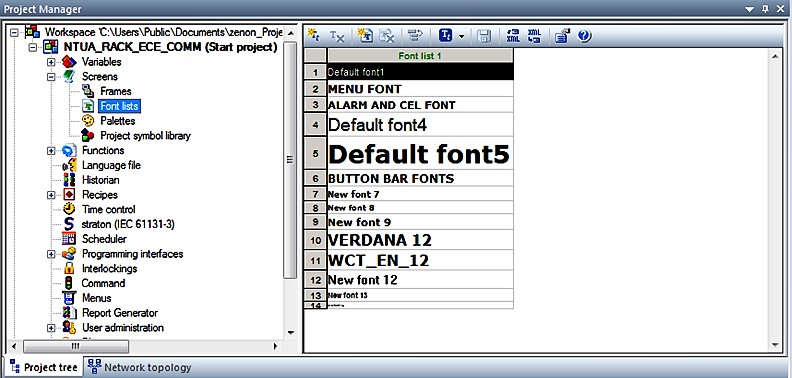Click the Font list 1 column header
792x378 pixels.
(x=420, y=56)
